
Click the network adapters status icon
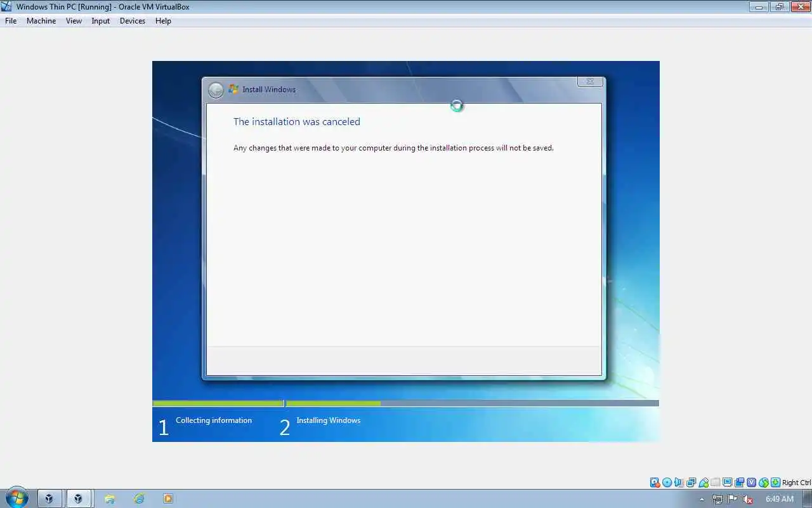click(691, 483)
